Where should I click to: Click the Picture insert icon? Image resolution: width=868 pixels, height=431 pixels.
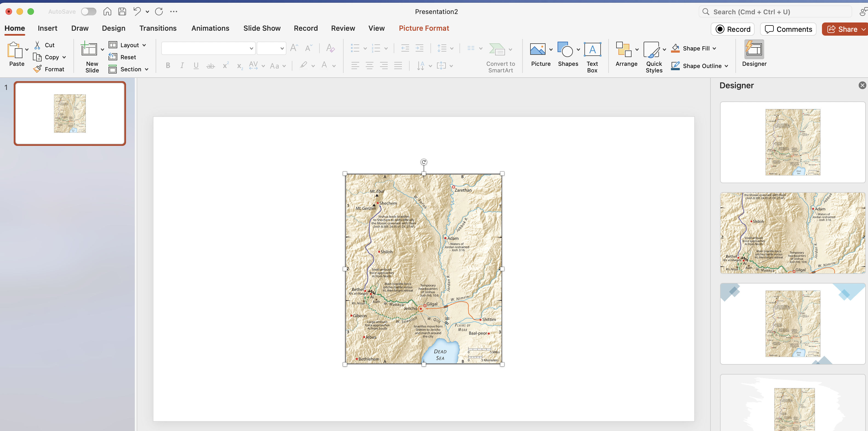pyautogui.click(x=538, y=49)
